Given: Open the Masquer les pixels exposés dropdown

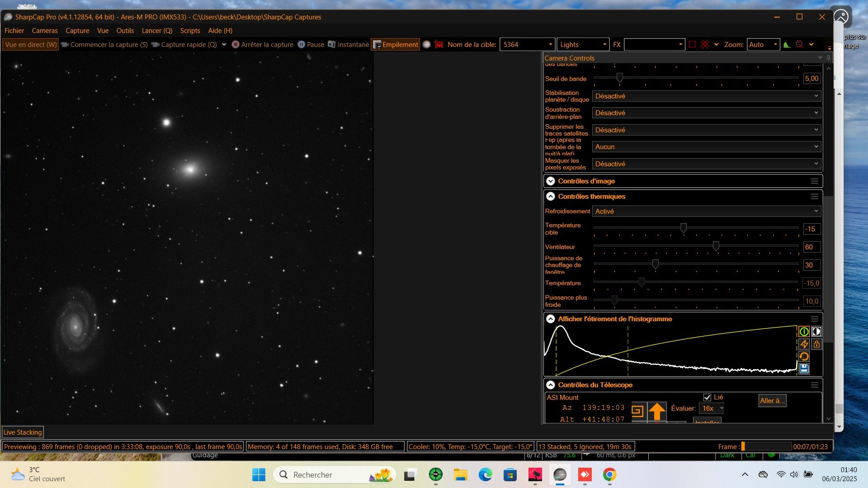Looking at the screenshot, I should 707,164.
